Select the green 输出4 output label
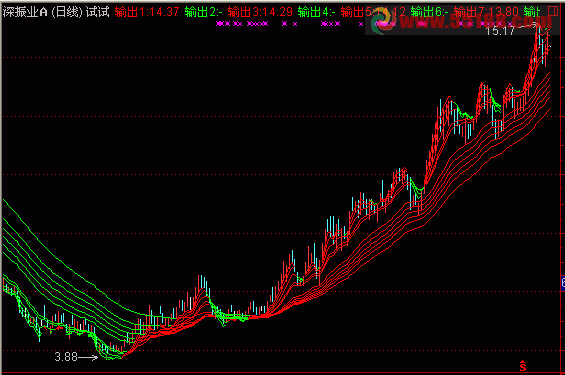 tap(317, 12)
